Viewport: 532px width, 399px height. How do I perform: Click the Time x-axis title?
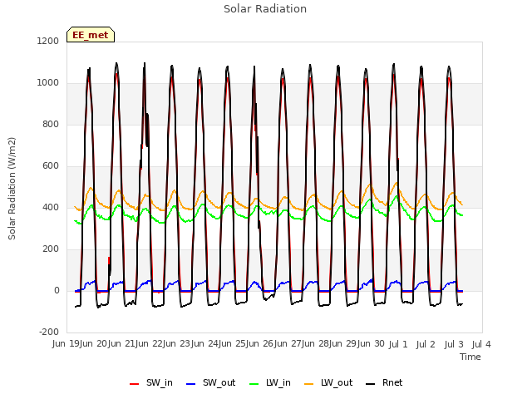(470, 357)
